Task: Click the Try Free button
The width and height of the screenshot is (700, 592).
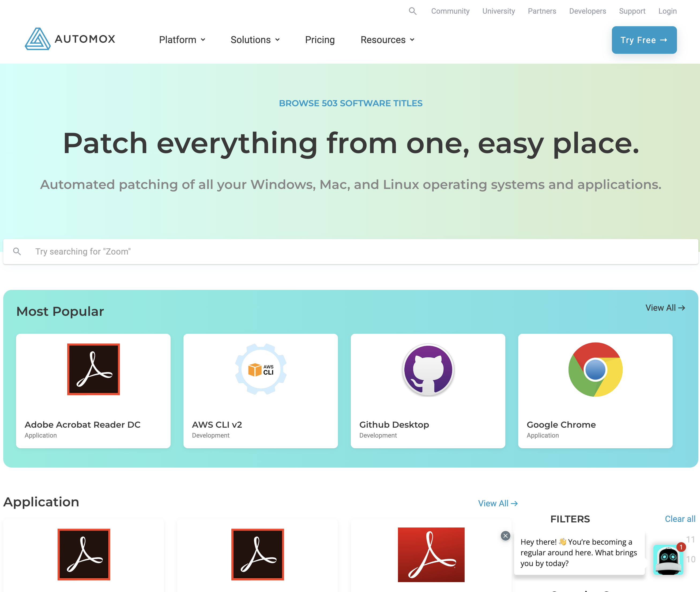Action: (x=644, y=40)
